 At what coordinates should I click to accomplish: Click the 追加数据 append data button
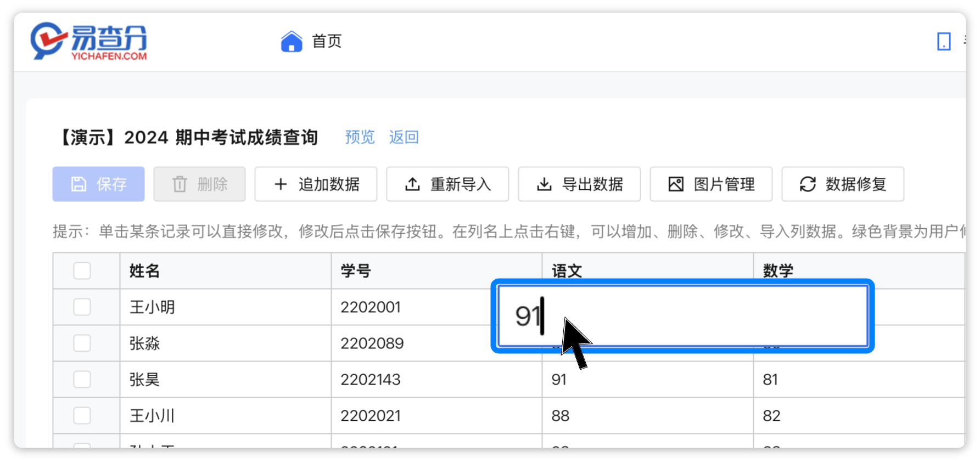pyautogui.click(x=316, y=184)
